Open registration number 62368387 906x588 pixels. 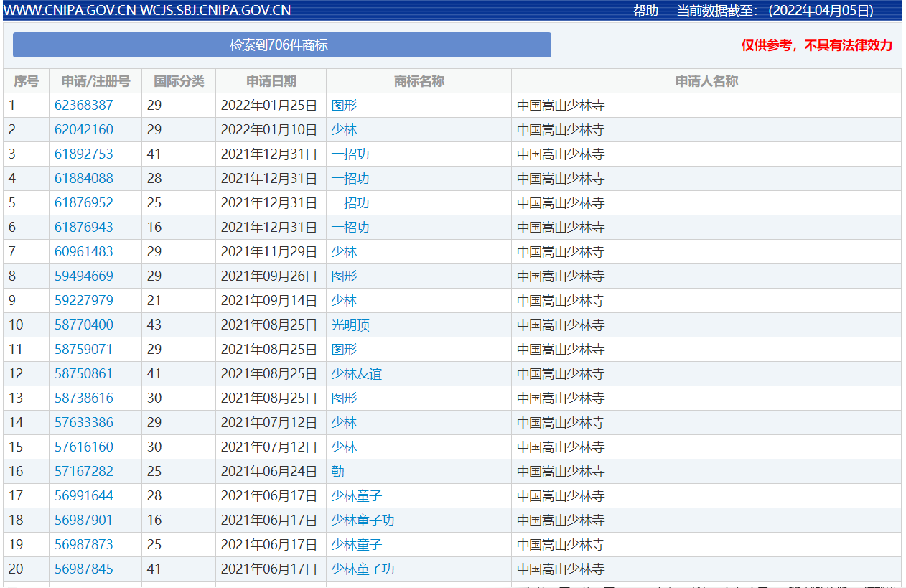point(84,105)
